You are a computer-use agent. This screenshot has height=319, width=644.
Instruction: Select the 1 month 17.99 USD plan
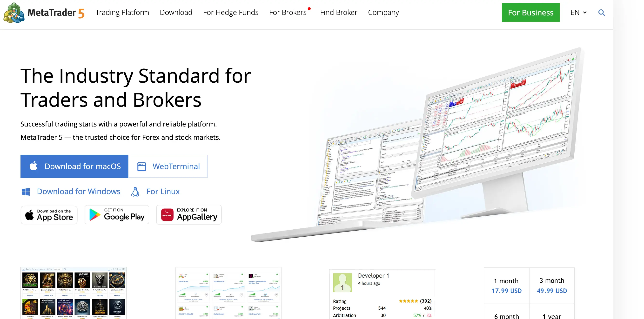(x=507, y=286)
